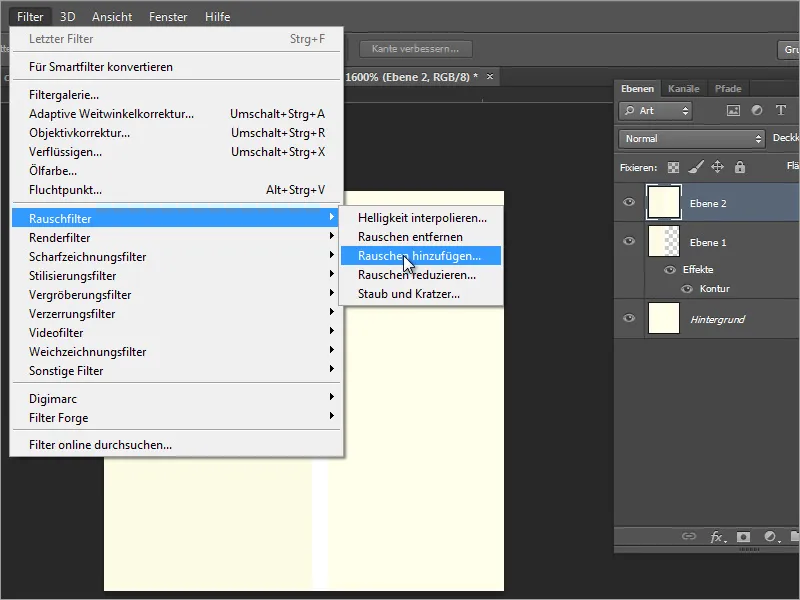
Task: Create new adjustment layer icon
Action: tap(771, 537)
